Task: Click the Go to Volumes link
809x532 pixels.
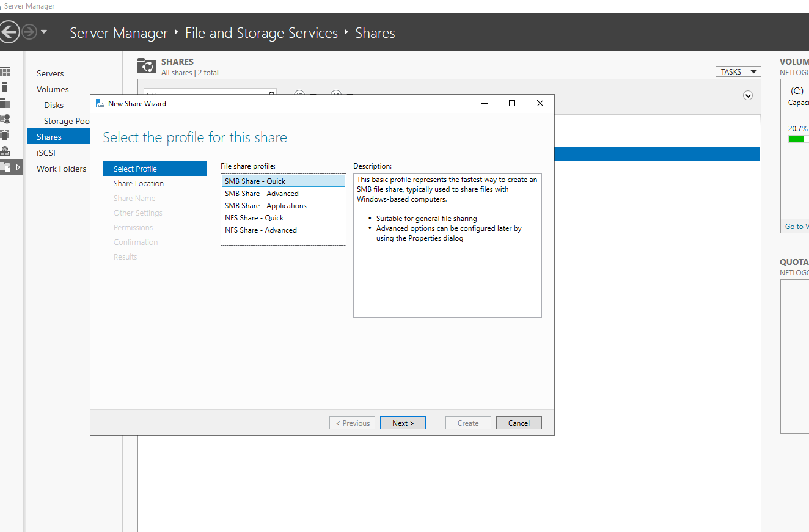Action: point(797,226)
